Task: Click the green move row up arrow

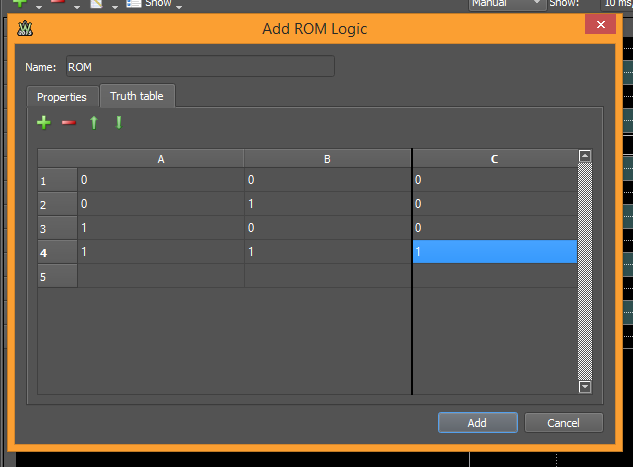Action: [x=94, y=123]
